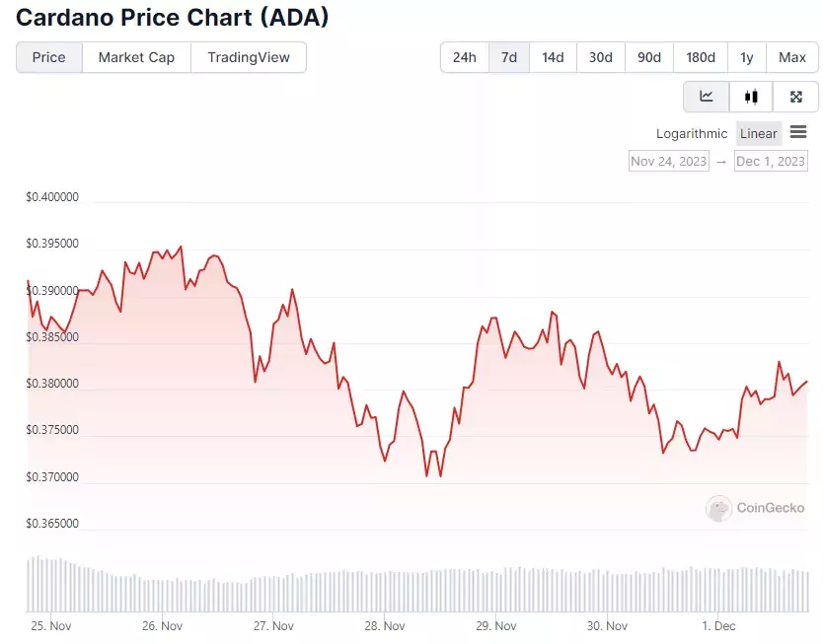The height and width of the screenshot is (644, 823).
Task: Switch to line chart view icon
Action: pos(707,97)
